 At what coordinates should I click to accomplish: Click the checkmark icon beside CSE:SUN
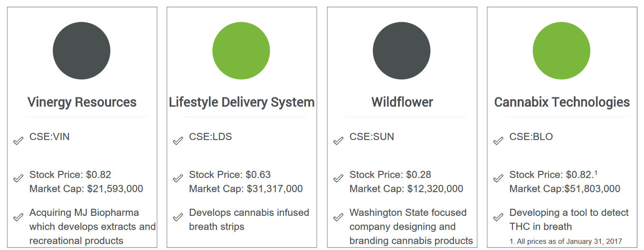coord(338,141)
